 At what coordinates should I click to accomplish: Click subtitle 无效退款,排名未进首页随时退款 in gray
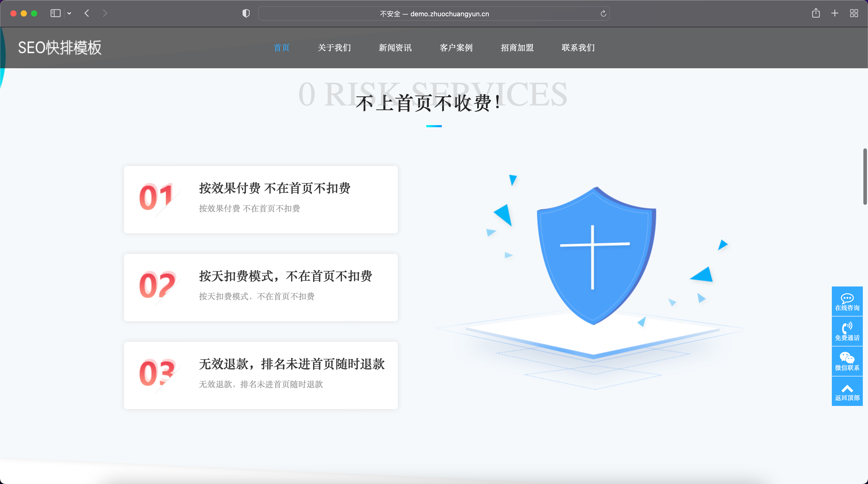[x=261, y=384]
